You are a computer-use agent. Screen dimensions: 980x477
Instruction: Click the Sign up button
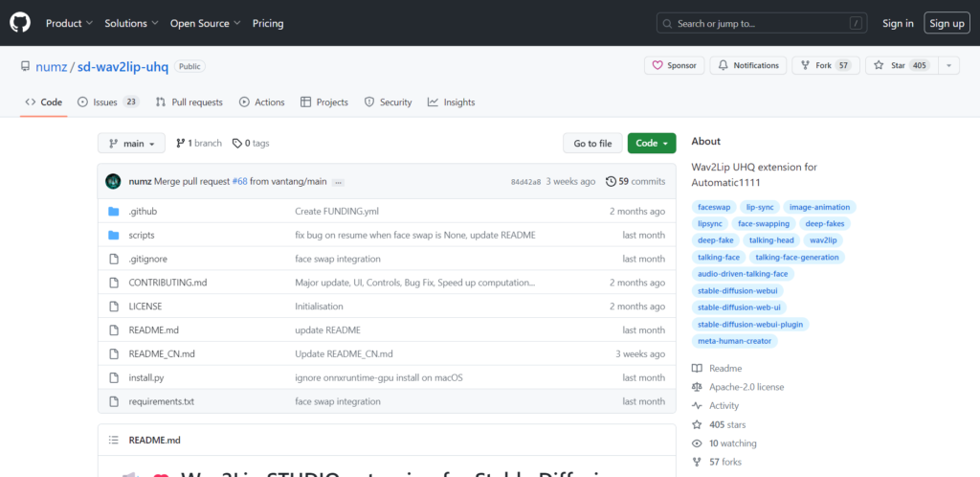(x=947, y=23)
